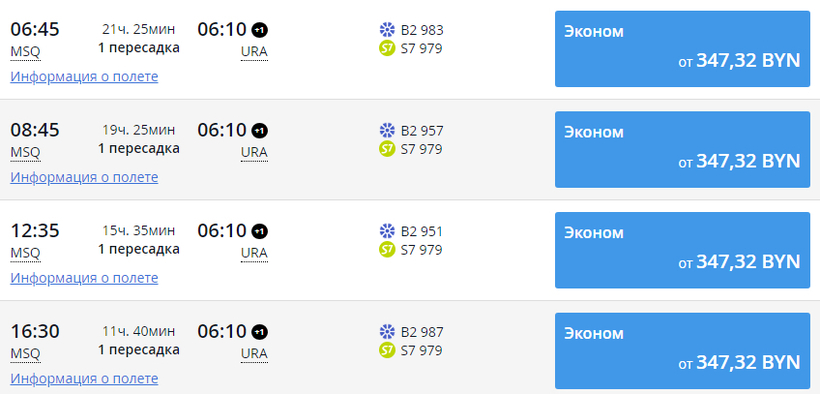
Task: Click the Belavia snowflake icon for B2 983
Action: 387,30
